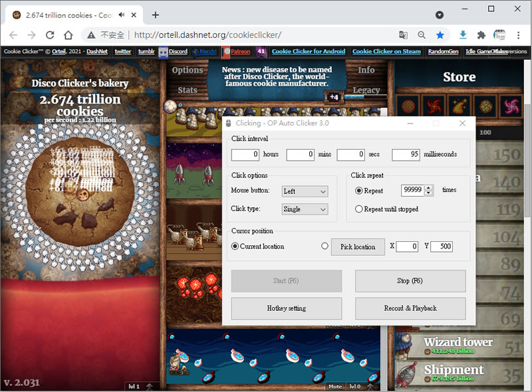Open the Mouse button dropdown

click(305, 191)
